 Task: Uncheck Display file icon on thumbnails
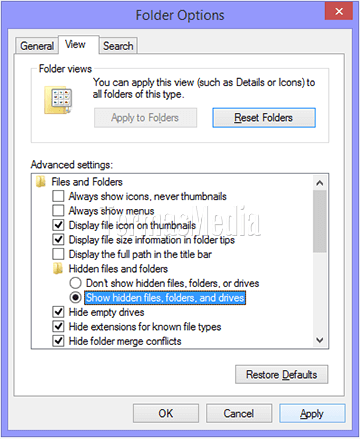tap(58, 225)
